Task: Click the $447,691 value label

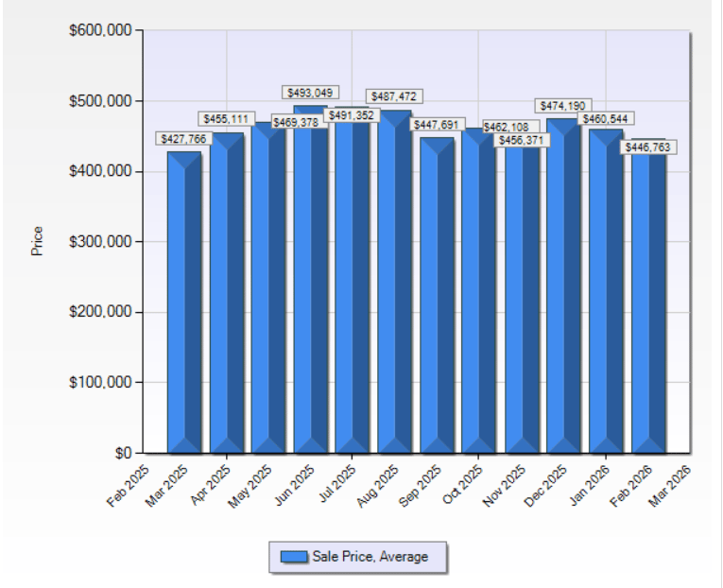Action: (x=436, y=125)
